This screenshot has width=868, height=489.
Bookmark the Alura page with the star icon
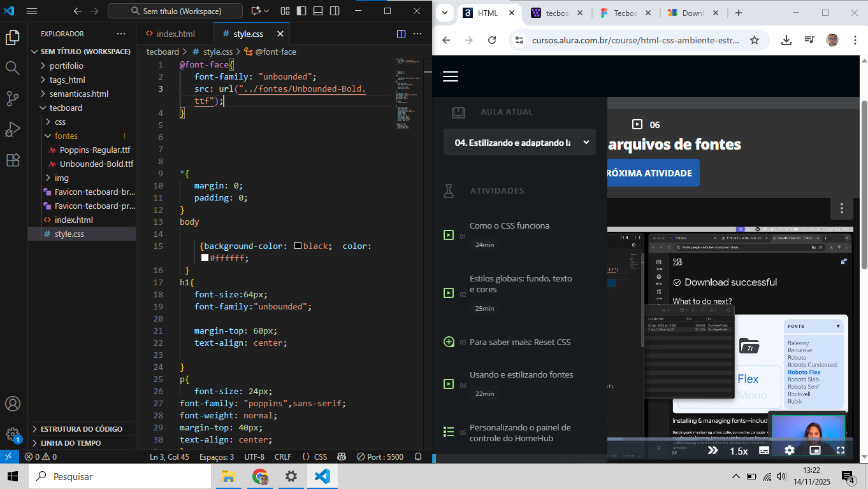pos(755,40)
